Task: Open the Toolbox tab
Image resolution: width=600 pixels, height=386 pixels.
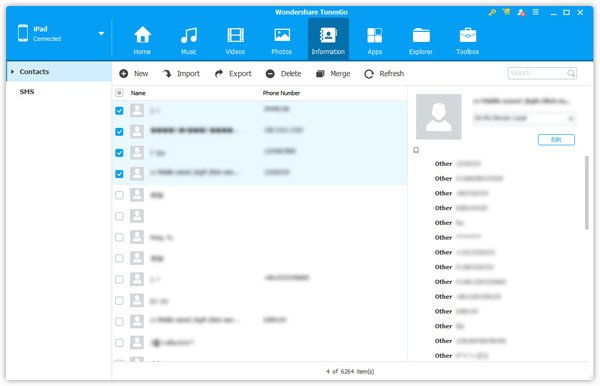Action: point(468,40)
